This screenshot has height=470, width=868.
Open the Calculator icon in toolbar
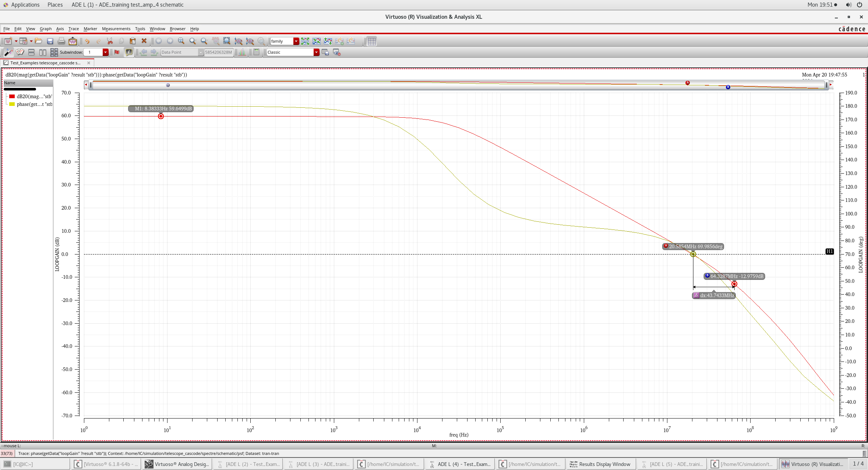(x=257, y=52)
